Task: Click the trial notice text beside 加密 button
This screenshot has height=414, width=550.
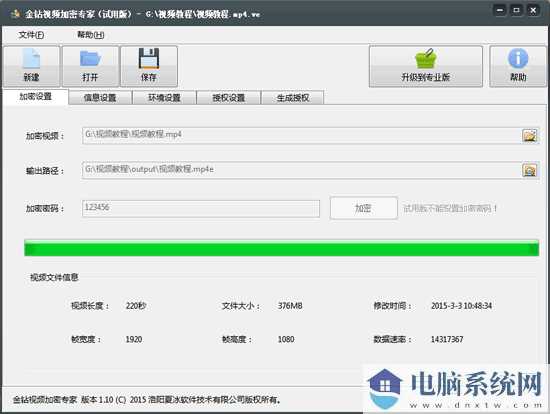Action: tap(450, 208)
